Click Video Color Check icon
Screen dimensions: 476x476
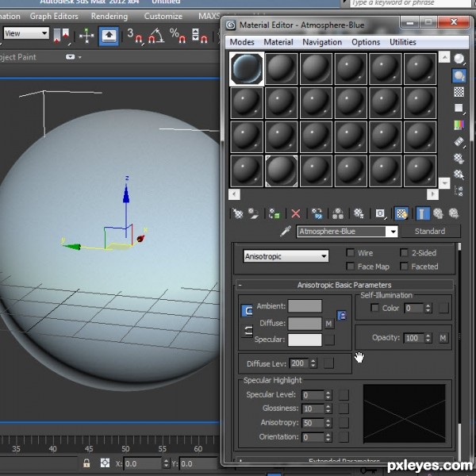click(459, 125)
